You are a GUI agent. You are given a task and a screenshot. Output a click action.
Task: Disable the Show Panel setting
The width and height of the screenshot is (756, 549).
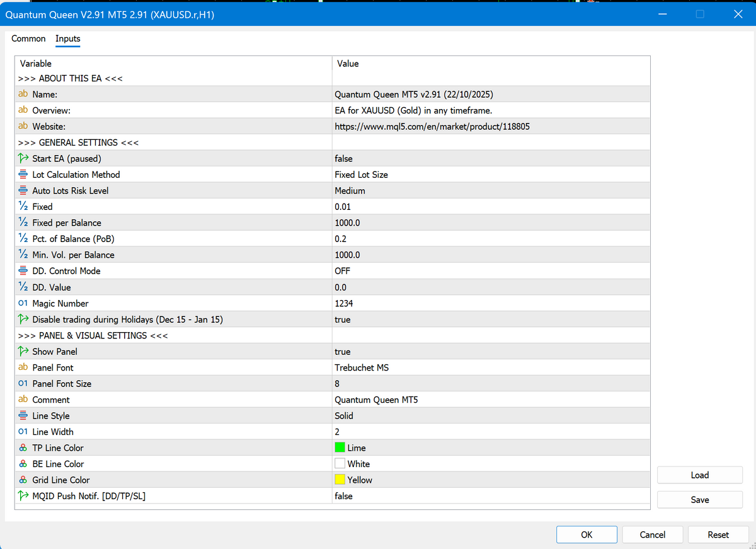(441, 351)
